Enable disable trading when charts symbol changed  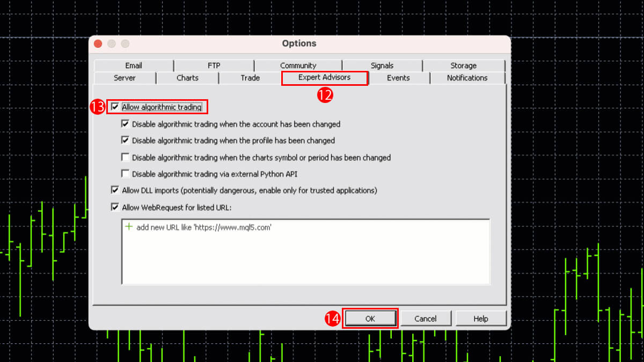(126, 158)
